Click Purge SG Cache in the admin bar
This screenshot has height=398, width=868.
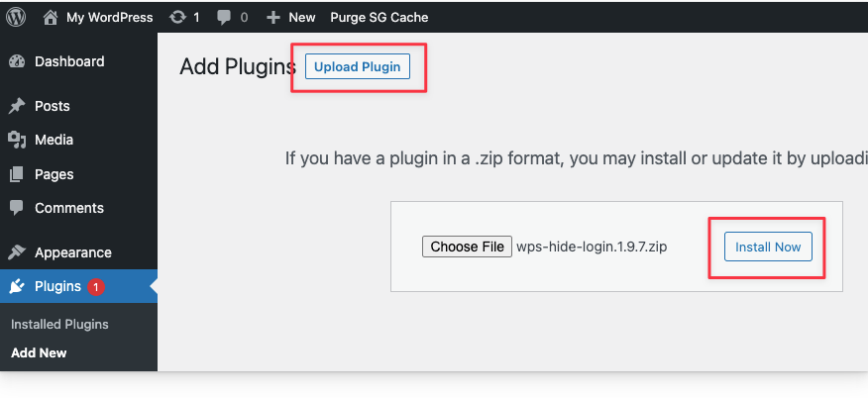[x=380, y=18]
